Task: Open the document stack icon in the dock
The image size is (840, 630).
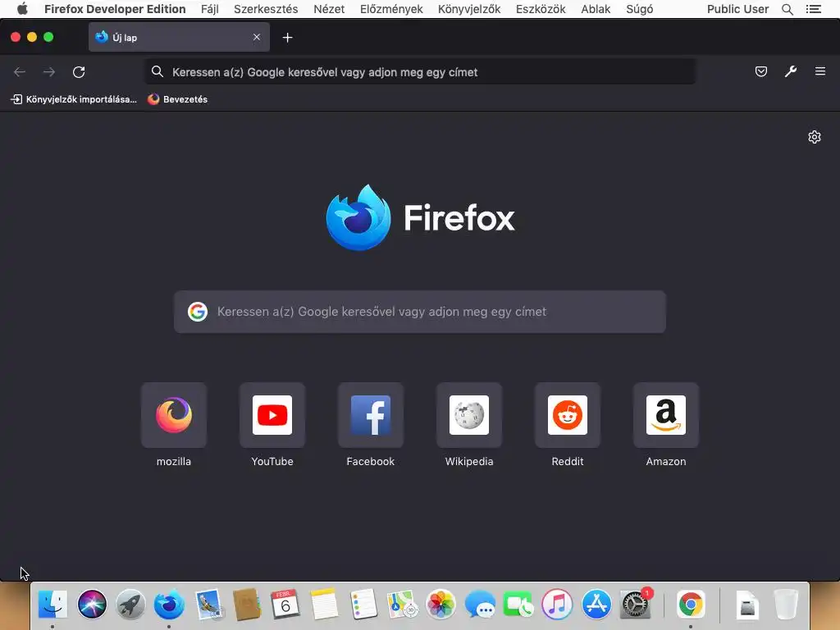Action: click(746, 605)
